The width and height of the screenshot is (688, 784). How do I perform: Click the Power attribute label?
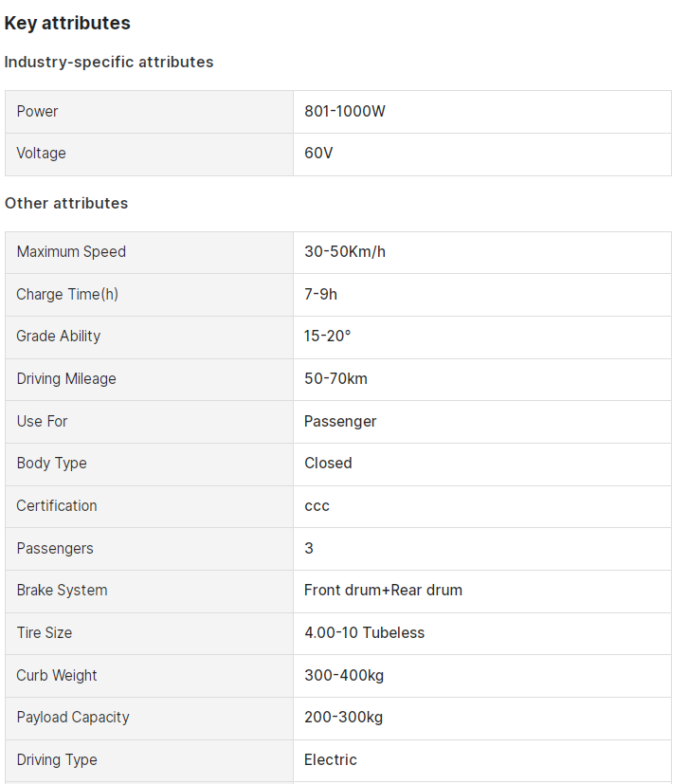[x=38, y=112]
